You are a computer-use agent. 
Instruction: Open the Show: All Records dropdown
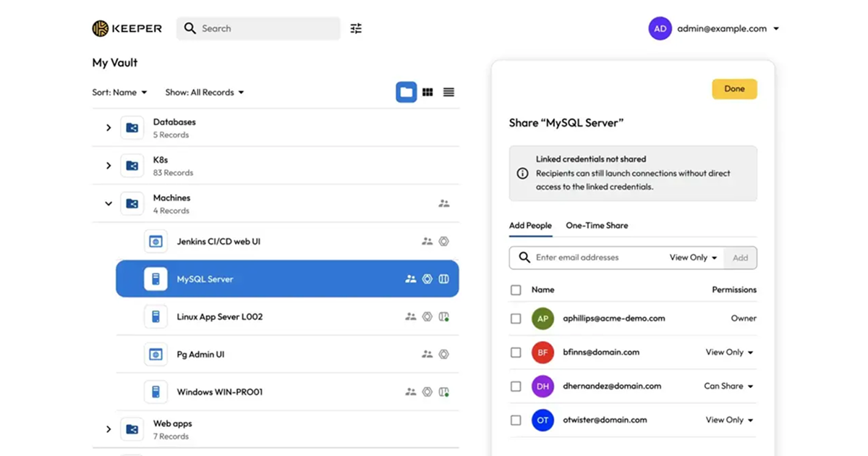click(205, 92)
